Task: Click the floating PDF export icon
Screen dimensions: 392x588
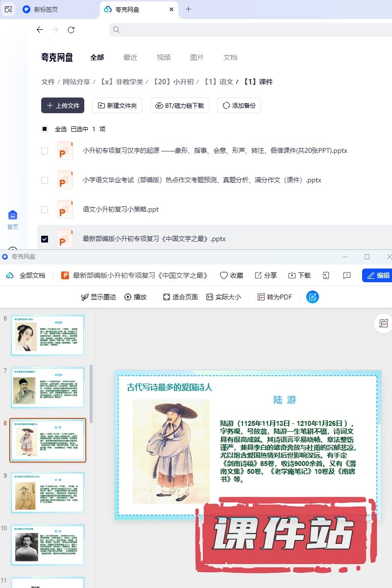Action: [x=383, y=323]
